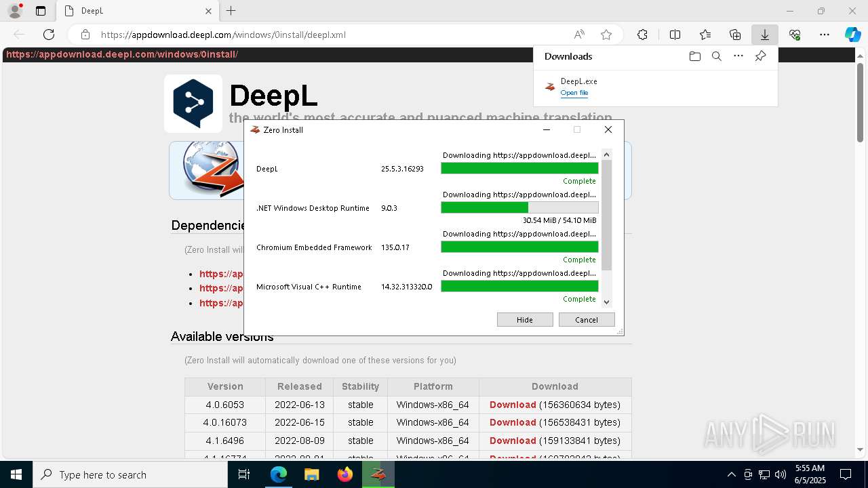Click the Hide button in Zero Install
Screen dimensions: 868x488
click(x=525, y=320)
